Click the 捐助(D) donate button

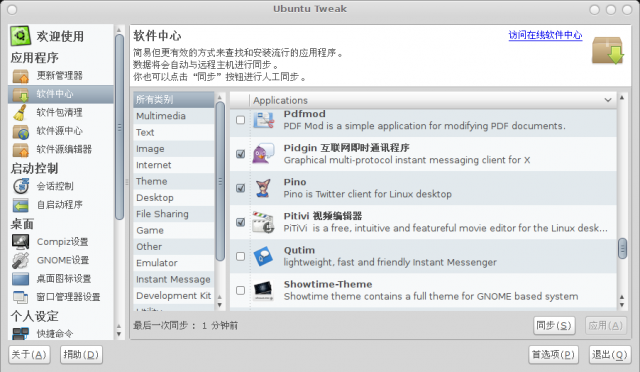click(x=81, y=354)
